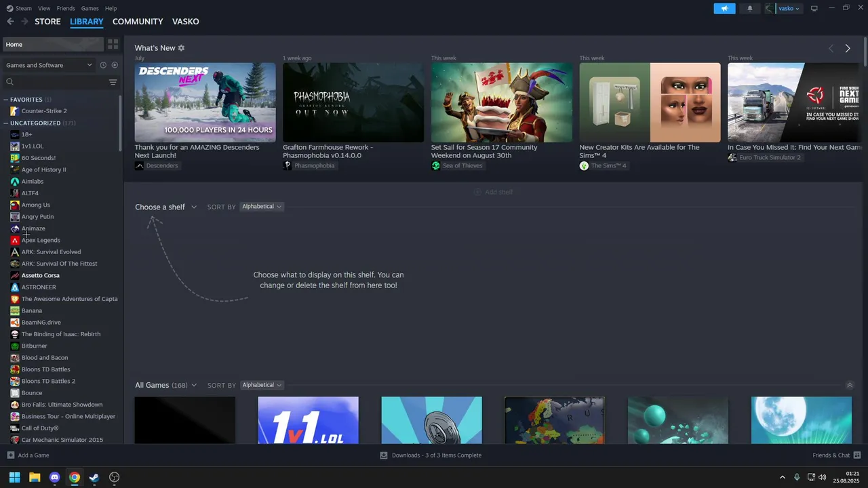Screen dimensions: 868x488
Task: Show hidden system tray icons
Action: click(x=782, y=477)
